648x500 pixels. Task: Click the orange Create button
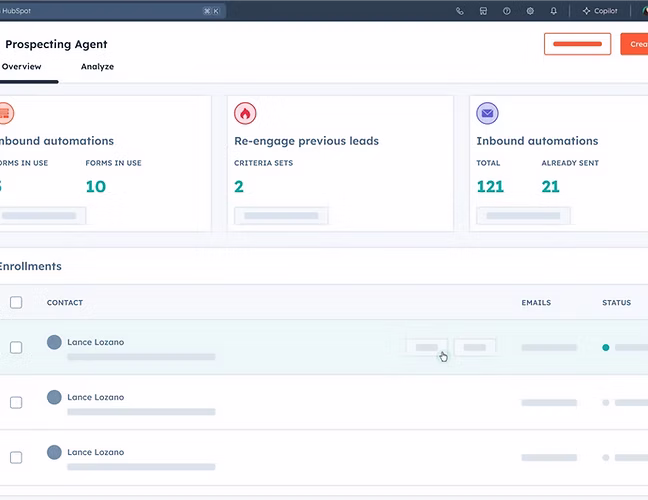634,44
